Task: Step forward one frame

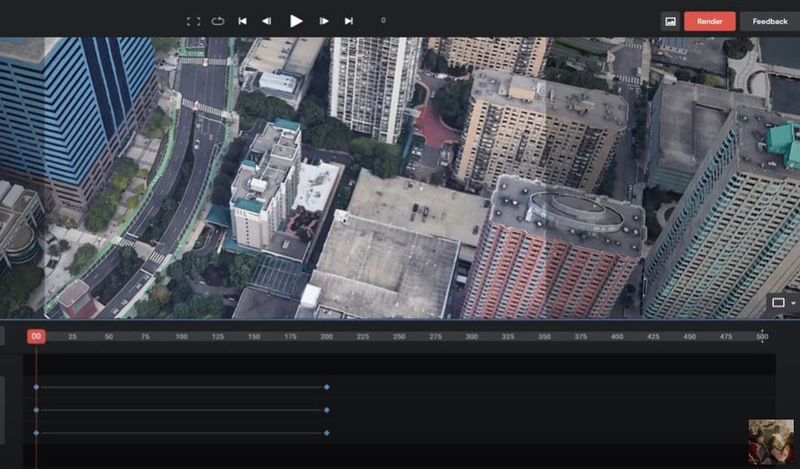Action: tap(323, 21)
